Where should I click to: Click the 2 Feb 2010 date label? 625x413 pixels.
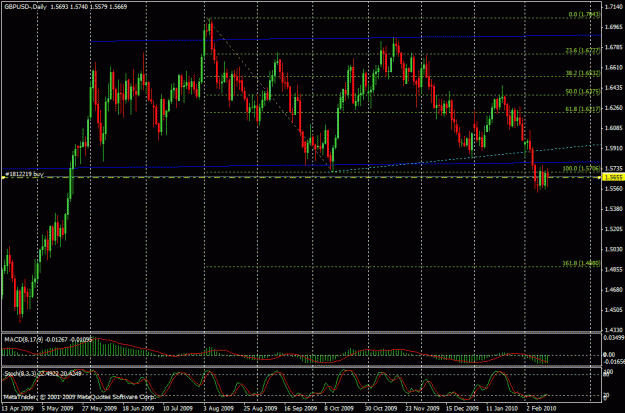pos(541,409)
